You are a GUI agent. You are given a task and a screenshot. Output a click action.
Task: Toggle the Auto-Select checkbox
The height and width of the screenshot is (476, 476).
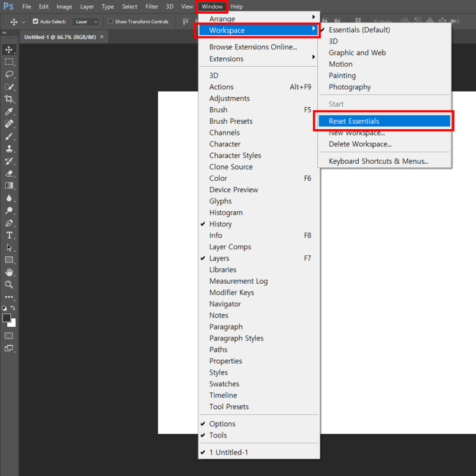pos(36,21)
